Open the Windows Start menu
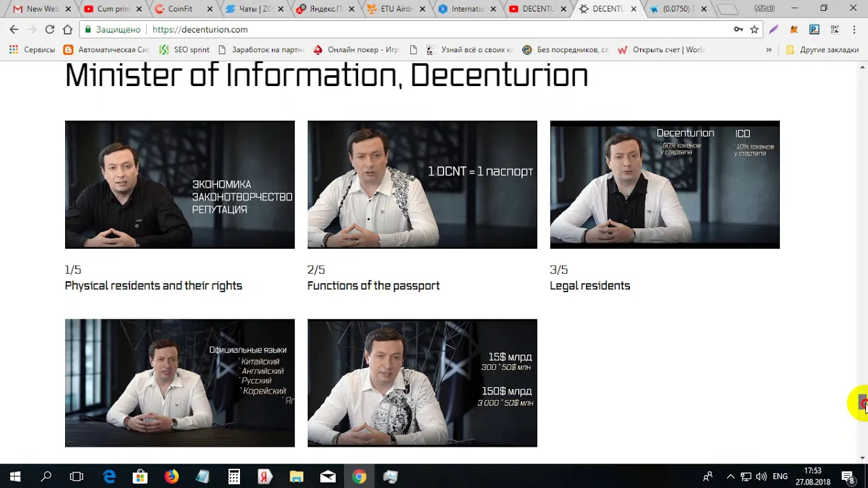 15,476
